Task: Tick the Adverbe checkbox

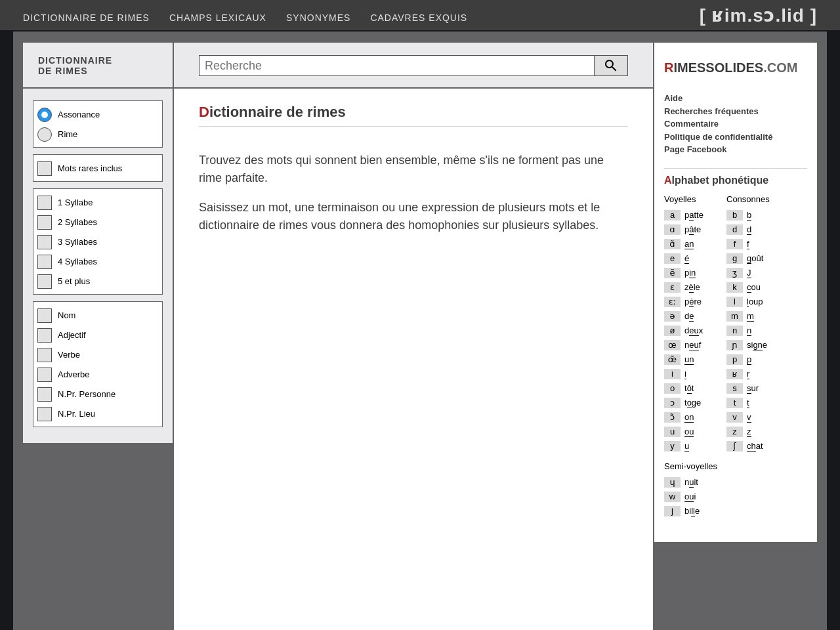Action: [x=45, y=375]
